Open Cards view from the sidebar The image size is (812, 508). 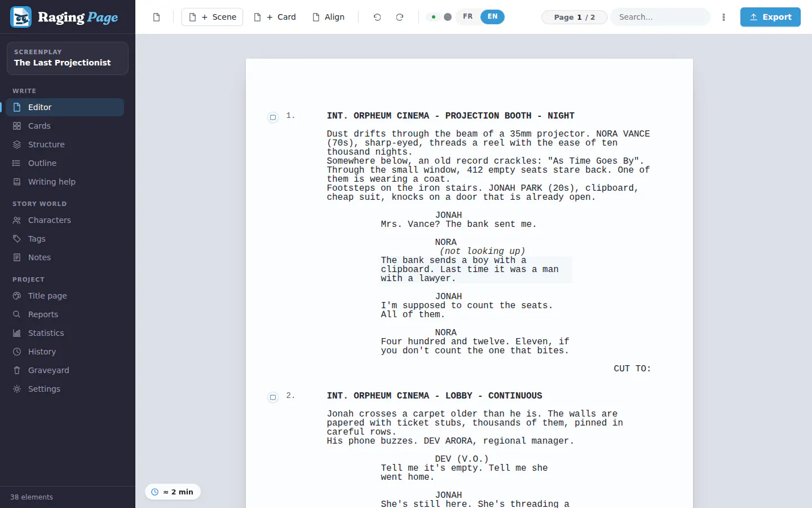(65, 126)
